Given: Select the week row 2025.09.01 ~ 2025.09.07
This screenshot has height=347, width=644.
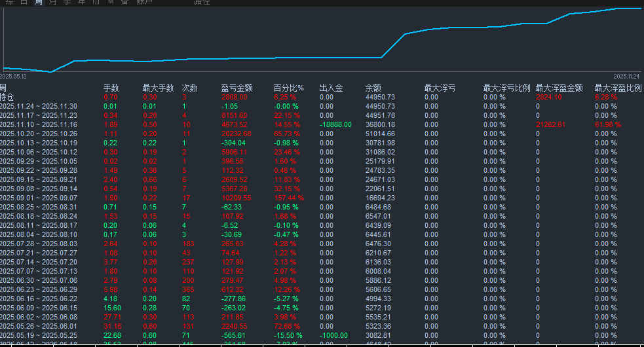Looking at the screenshot, I should [x=38, y=198].
